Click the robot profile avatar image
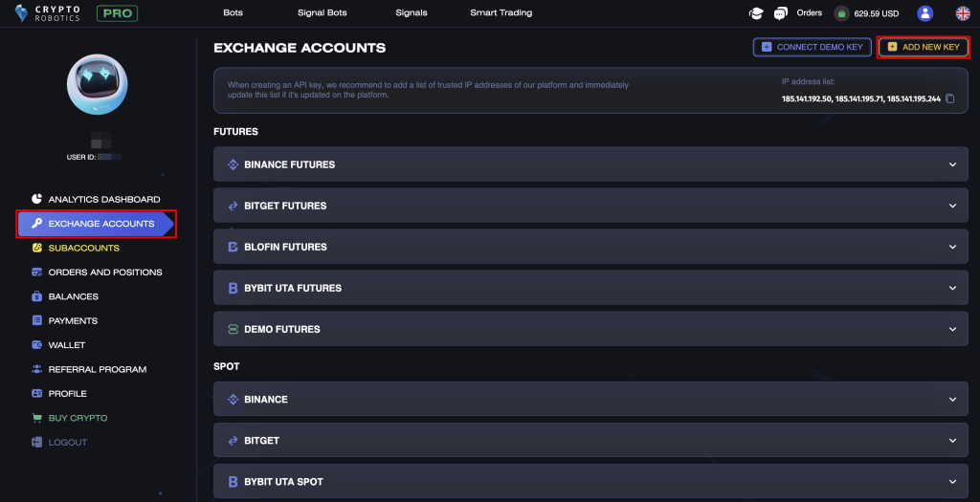Screen dimensions: 980x502 [x=97, y=84]
